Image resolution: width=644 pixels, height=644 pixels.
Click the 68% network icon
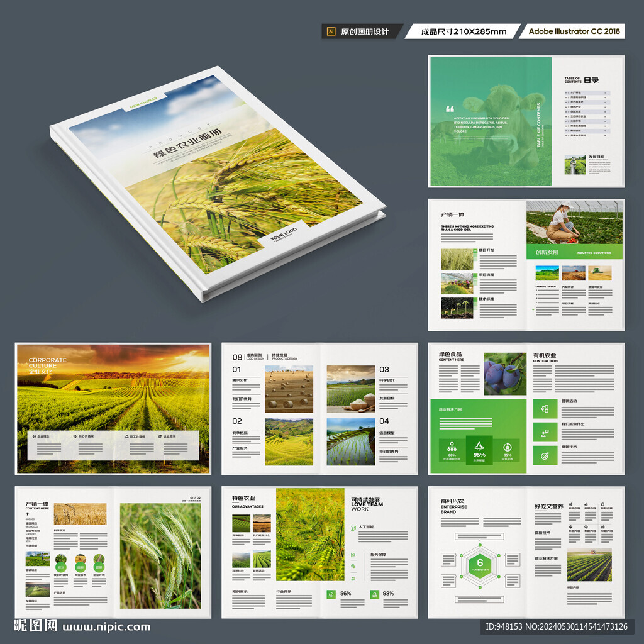[452, 447]
